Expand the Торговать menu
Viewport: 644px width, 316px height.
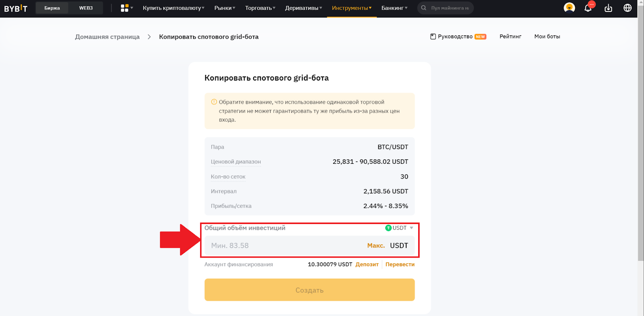pyautogui.click(x=260, y=8)
